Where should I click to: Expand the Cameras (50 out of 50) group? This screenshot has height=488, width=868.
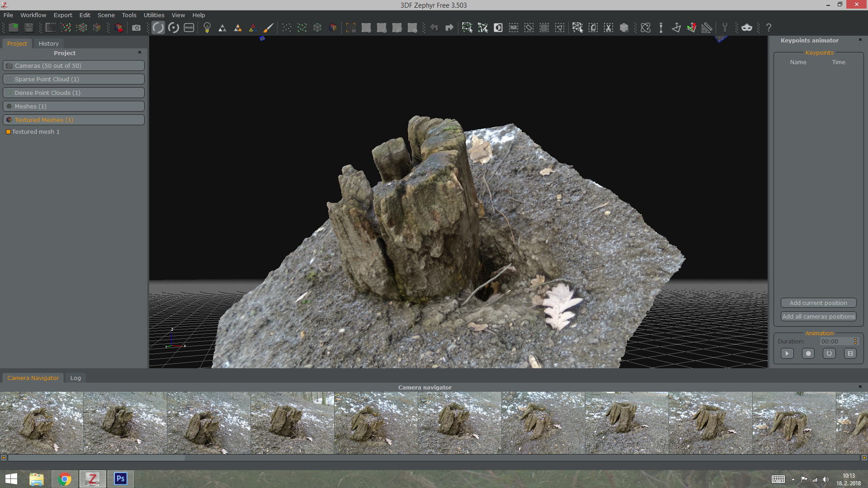[x=73, y=66]
